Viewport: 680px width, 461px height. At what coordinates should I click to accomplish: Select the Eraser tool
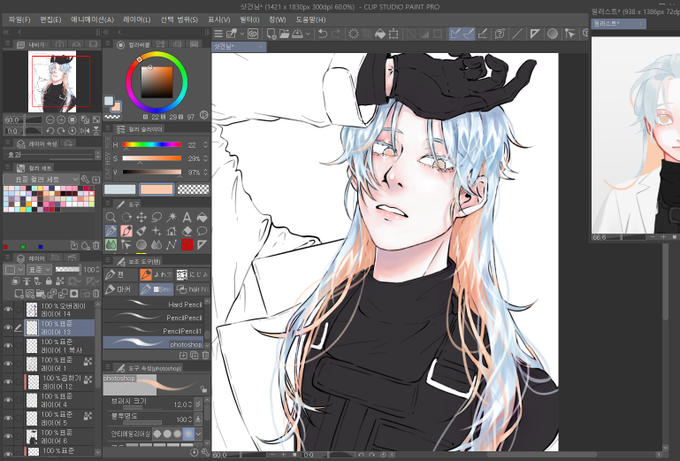tap(186, 231)
